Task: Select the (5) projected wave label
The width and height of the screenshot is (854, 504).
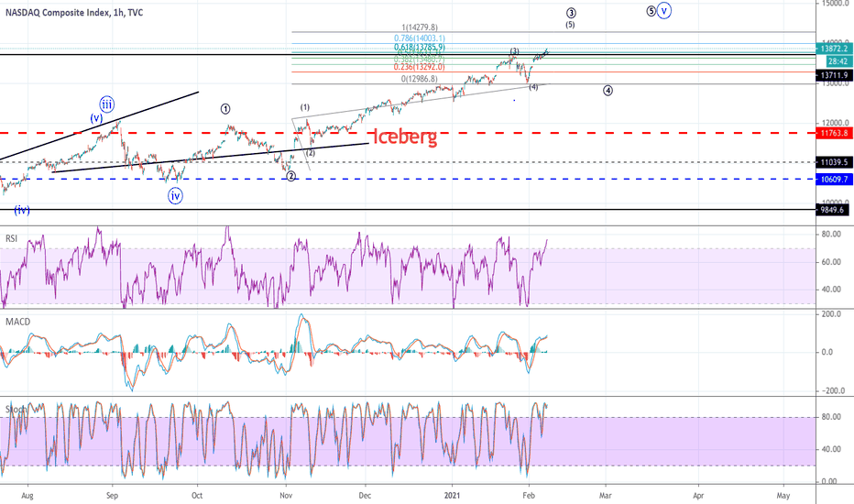Action: coord(570,25)
